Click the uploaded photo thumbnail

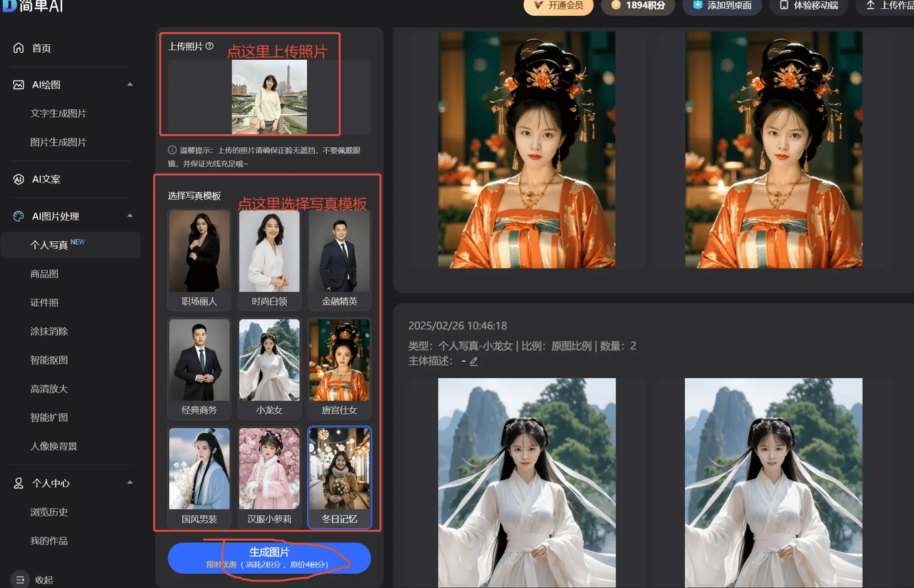coord(269,96)
